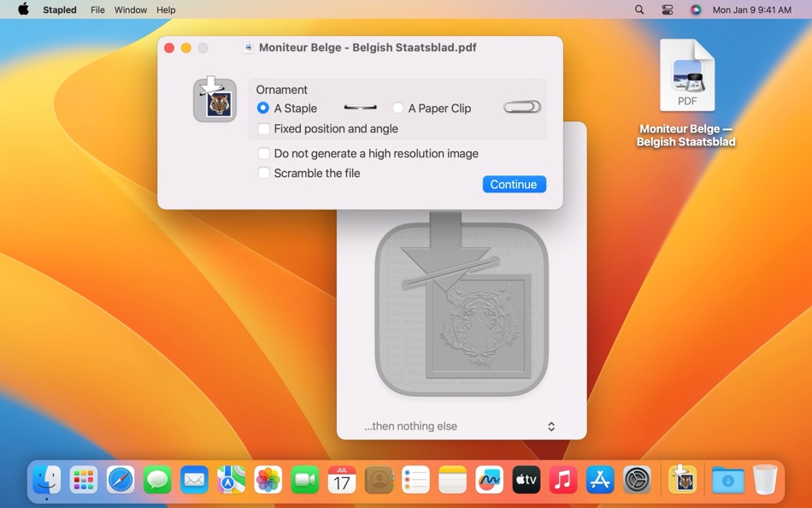812x508 pixels.
Task: Open FaceTime from the Dock
Action: click(305, 480)
